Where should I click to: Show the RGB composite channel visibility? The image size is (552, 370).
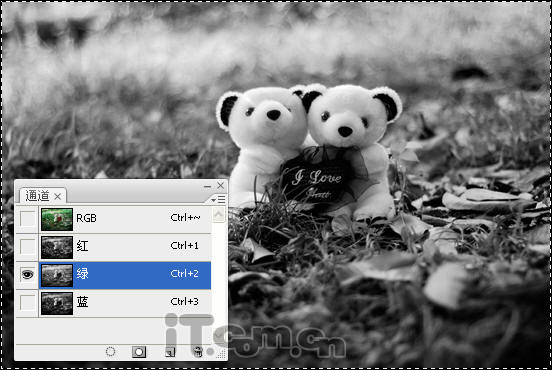(27, 219)
